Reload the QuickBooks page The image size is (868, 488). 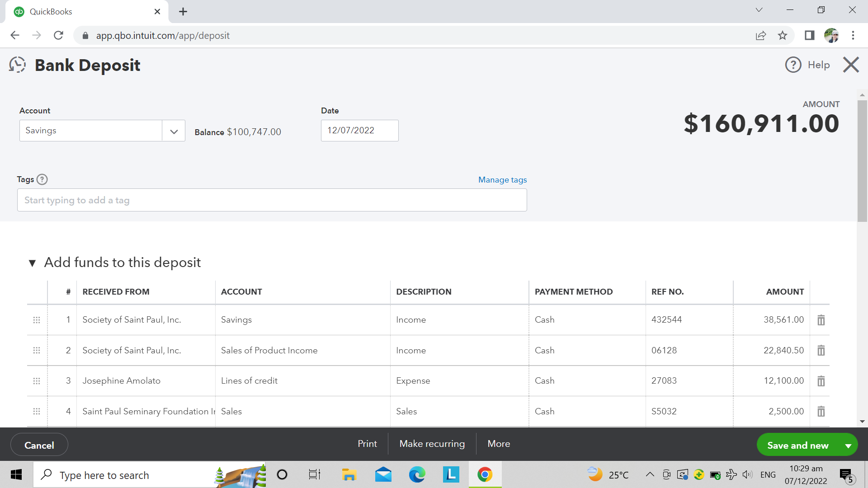point(58,35)
